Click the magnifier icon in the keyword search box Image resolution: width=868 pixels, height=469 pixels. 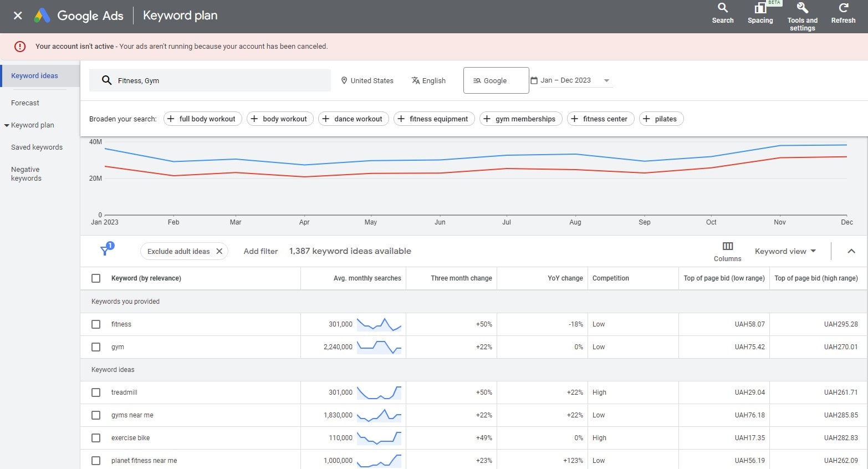tap(107, 80)
